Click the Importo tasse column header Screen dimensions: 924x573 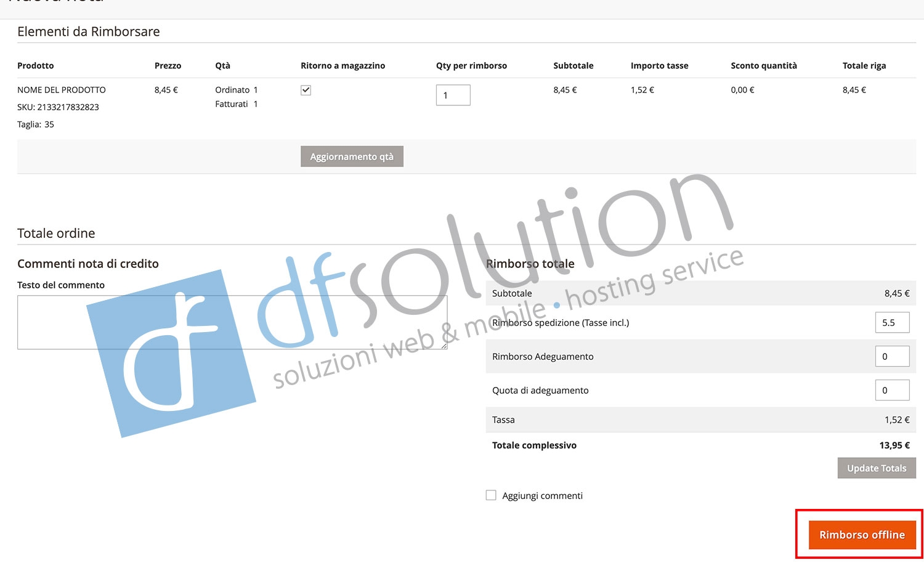tap(660, 66)
